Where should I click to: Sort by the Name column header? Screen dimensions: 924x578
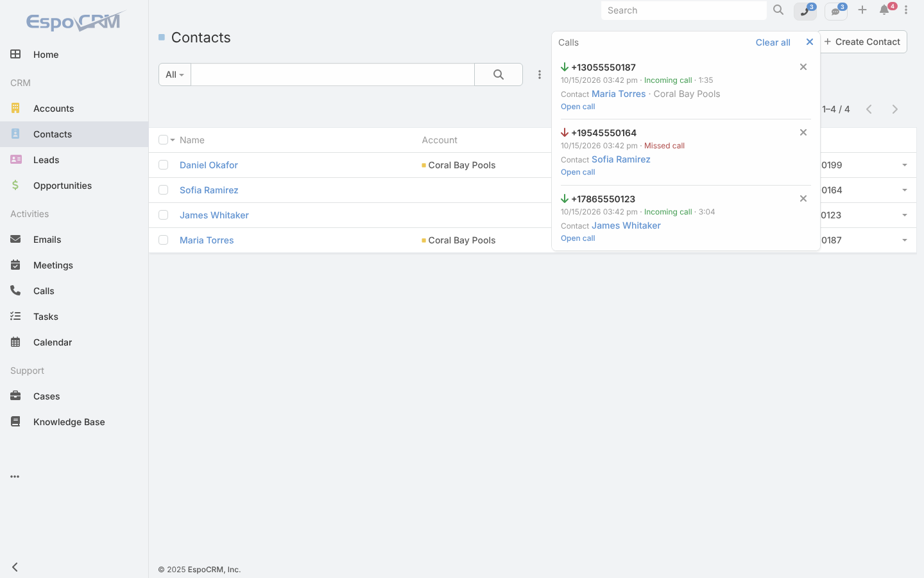coord(192,140)
